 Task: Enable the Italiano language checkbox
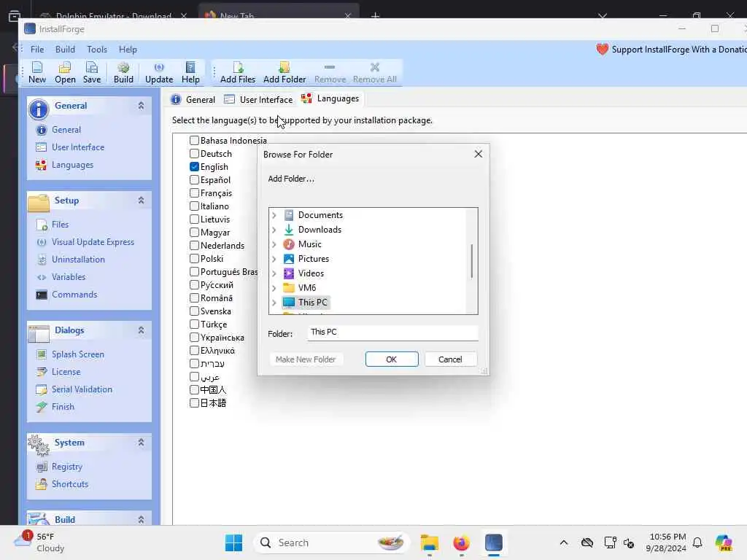click(x=194, y=206)
